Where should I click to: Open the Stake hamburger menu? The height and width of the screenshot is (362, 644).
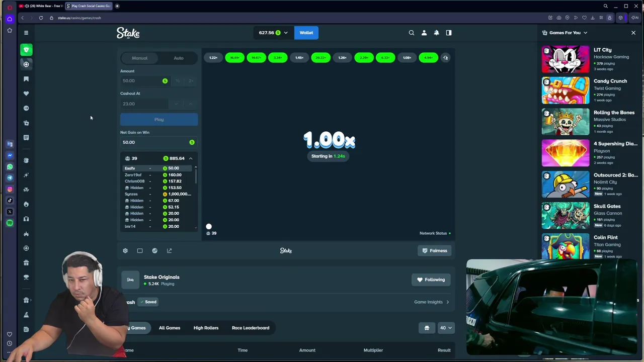(x=26, y=33)
